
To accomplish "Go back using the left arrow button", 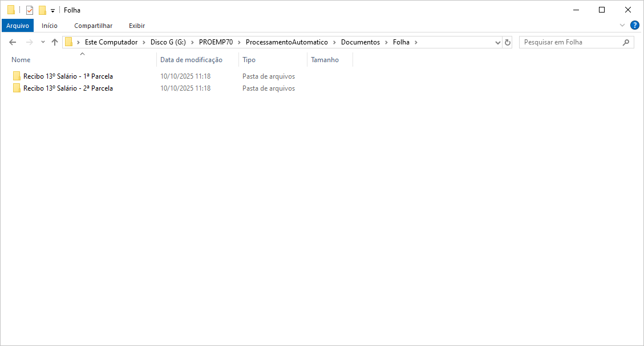I will [x=13, y=42].
